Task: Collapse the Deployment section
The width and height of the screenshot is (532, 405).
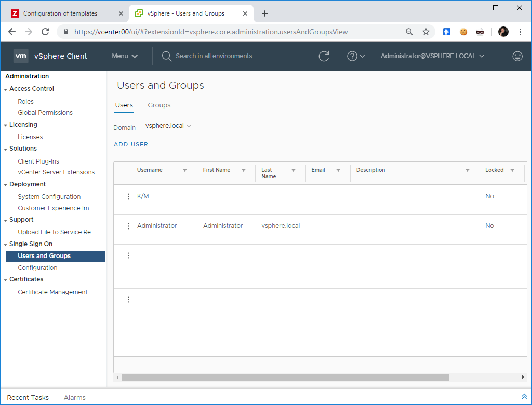Action: tap(5, 184)
